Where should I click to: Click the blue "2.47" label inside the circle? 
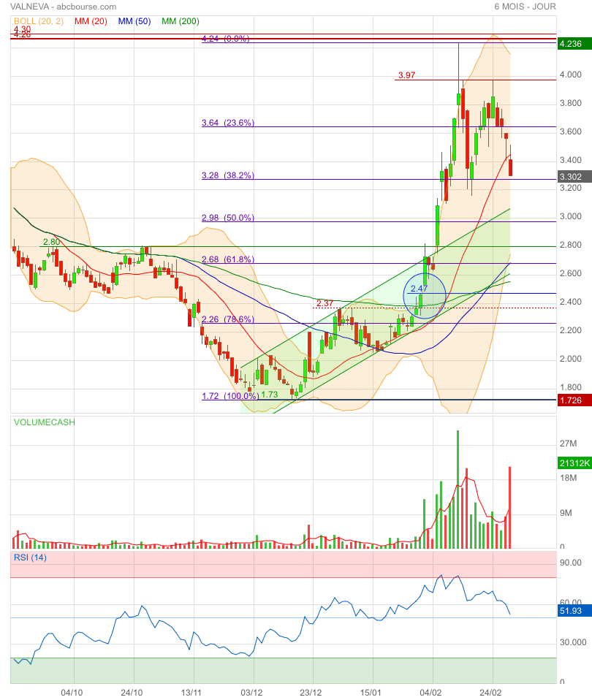(x=420, y=289)
